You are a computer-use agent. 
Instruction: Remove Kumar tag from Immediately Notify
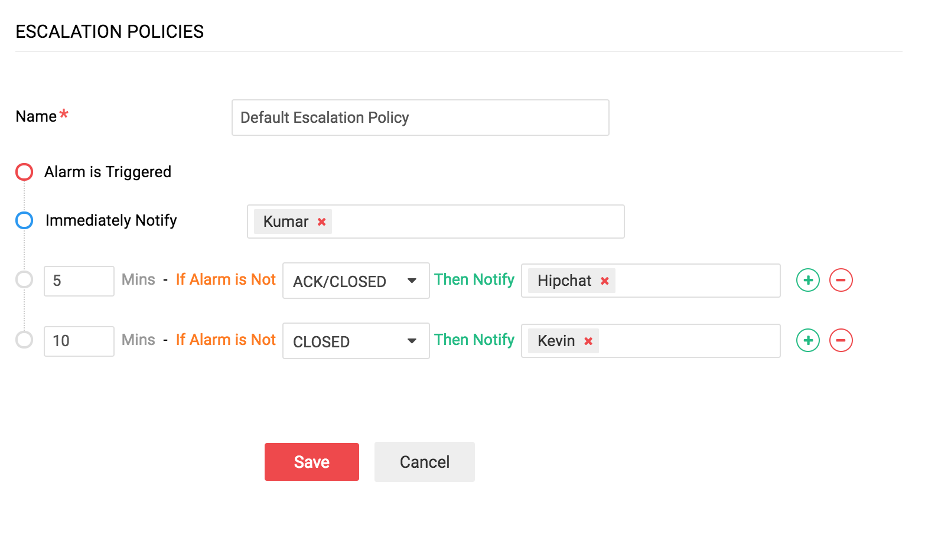321,222
